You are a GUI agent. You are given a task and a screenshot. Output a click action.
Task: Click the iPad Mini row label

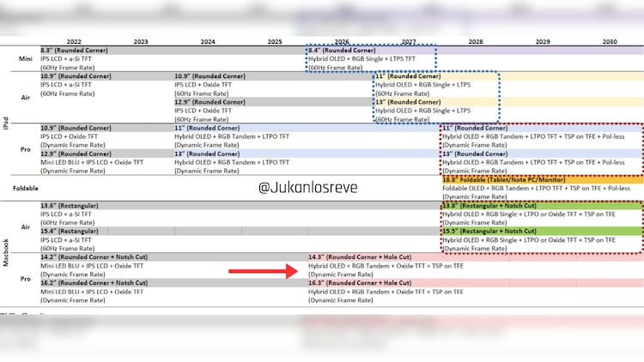(x=25, y=58)
